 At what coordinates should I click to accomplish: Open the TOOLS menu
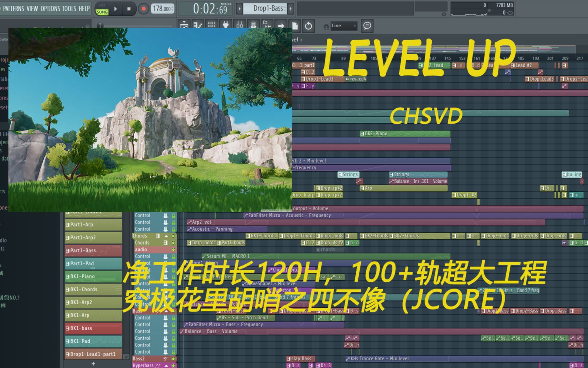(69, 9)
